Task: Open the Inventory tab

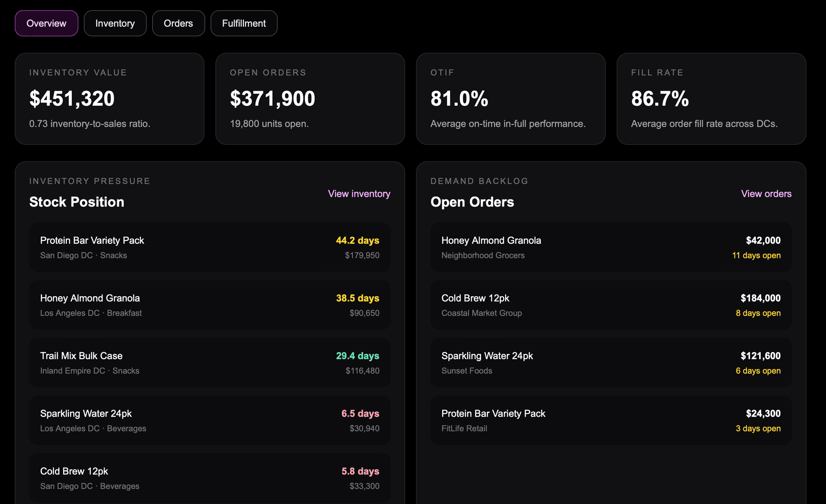Action: 115,23
